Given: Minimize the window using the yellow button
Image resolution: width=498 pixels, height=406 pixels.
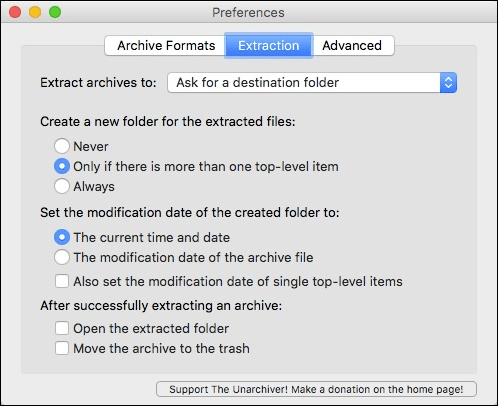Looking at the screenshot, I should [35, 12].
